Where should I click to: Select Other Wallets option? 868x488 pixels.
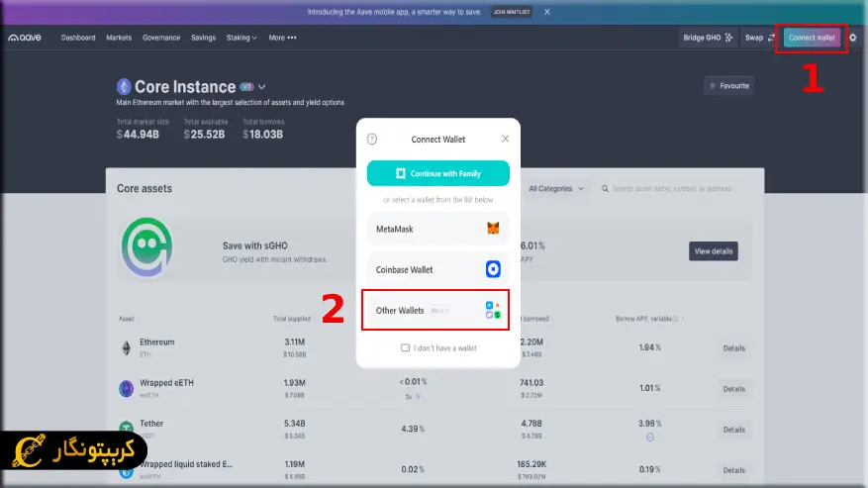(x=436, y=311)
